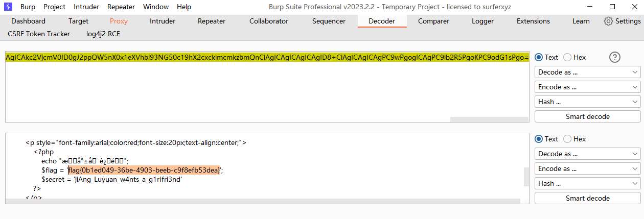This screenshot has height=219, width=644.
Task: Switch to the Collaborator tab
Action: tap(269, 21)
